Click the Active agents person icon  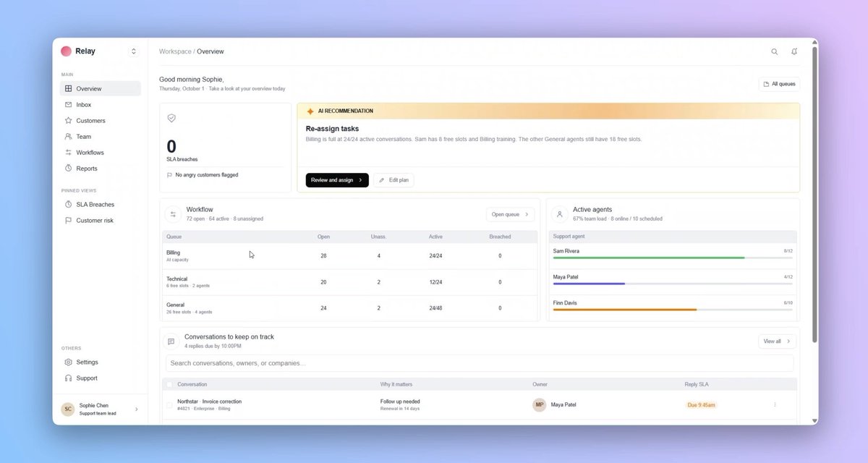tap(559, 214)
